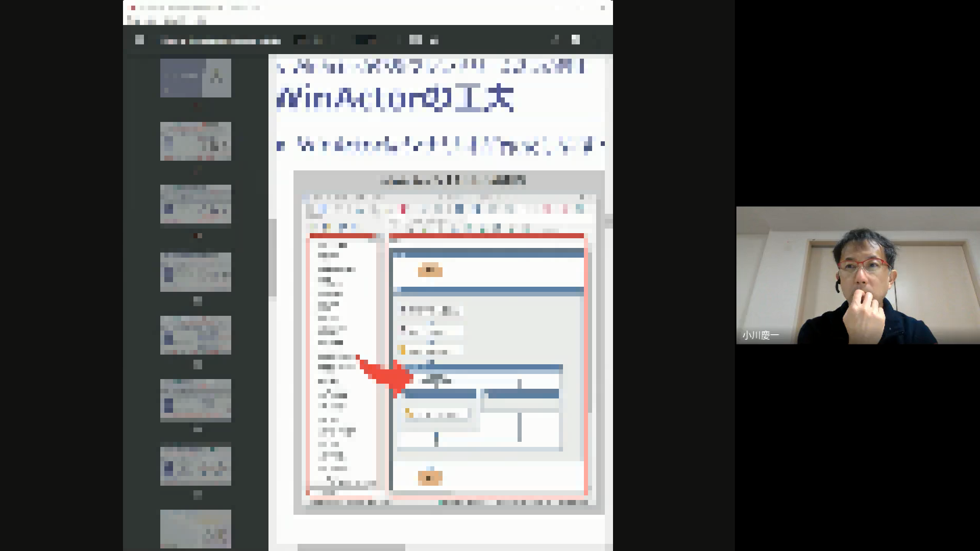Select the second slide thumbnail
Viewport: 980px width, 551px height.
[x=195, y=141]
